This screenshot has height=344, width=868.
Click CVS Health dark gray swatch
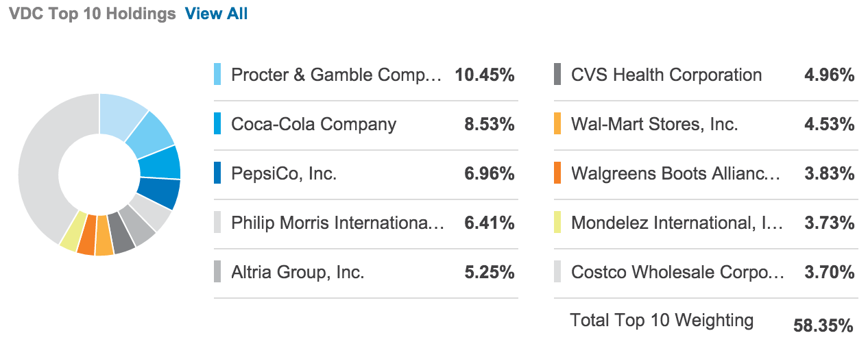point(557,75)
